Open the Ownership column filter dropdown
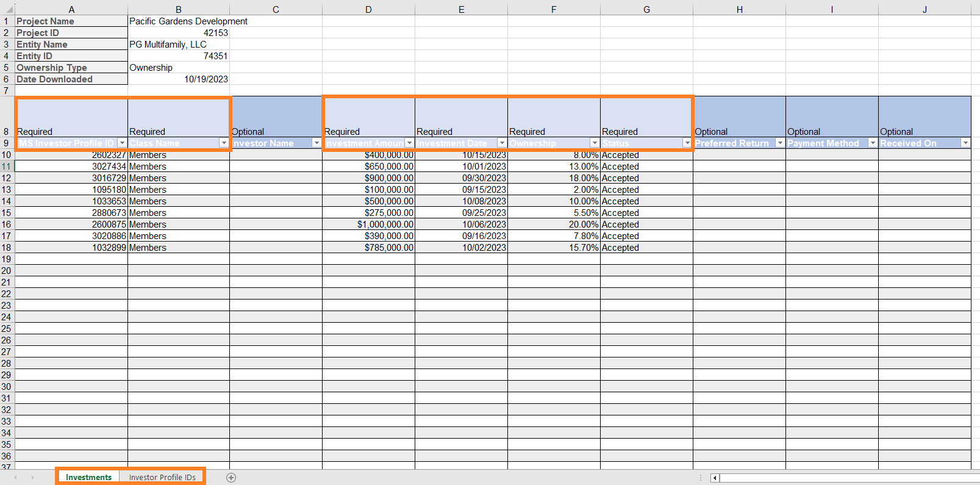Screen dimensions: 980x485 pyautogui.click(x=595, y=143)
